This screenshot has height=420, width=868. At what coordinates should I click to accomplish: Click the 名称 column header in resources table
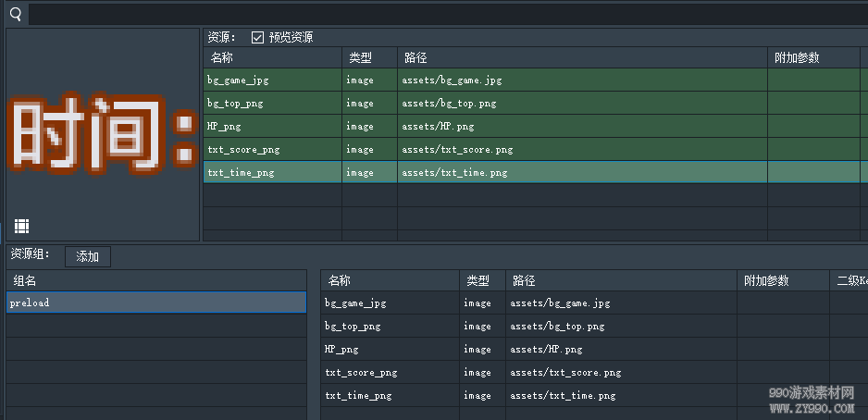(x=273, y=57)
